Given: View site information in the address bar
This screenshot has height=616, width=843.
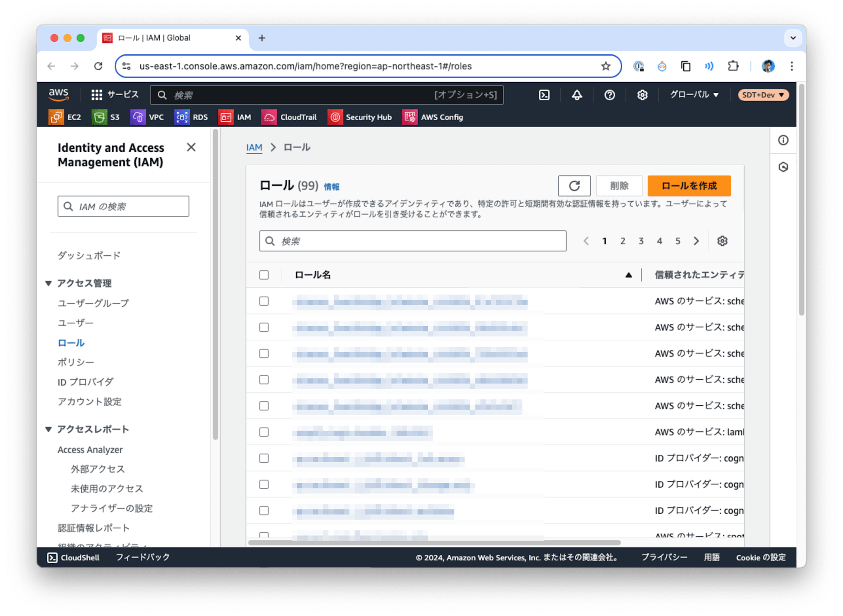Looking at the screenshot, I should [x=126, y=66].
